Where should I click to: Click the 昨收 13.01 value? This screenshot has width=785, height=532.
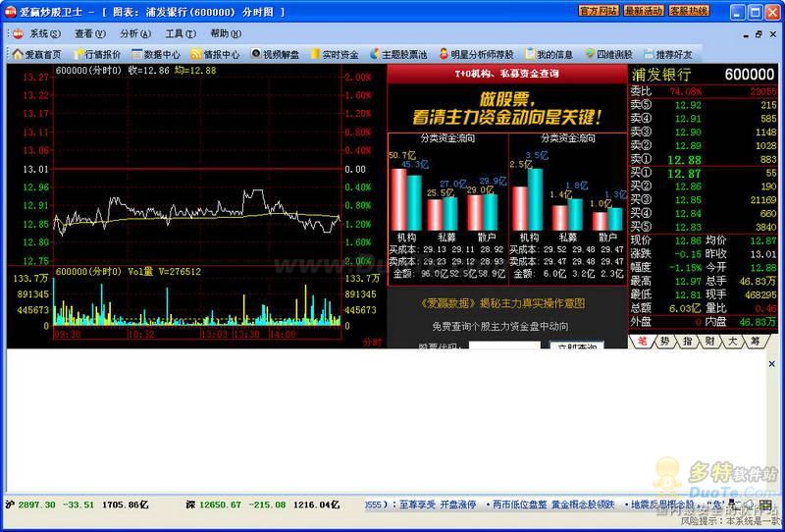coord(763,254)
